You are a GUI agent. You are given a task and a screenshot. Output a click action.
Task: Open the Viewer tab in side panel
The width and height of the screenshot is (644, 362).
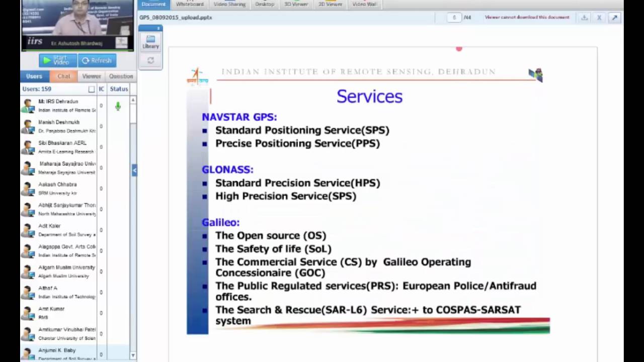(x=92, y=76)
